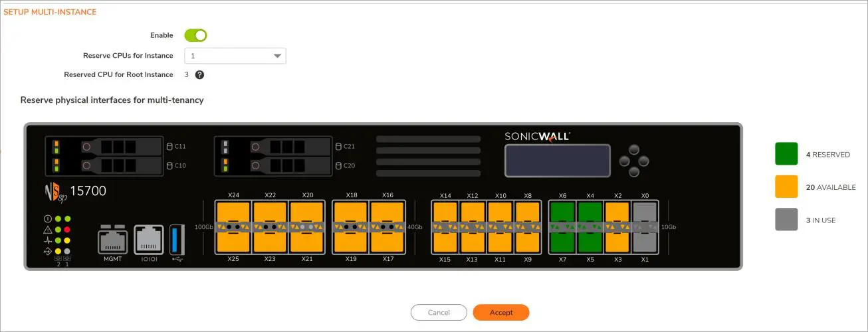Click the top LCD navigation button
The image size is (868, 332).
[x=633, y=150]
